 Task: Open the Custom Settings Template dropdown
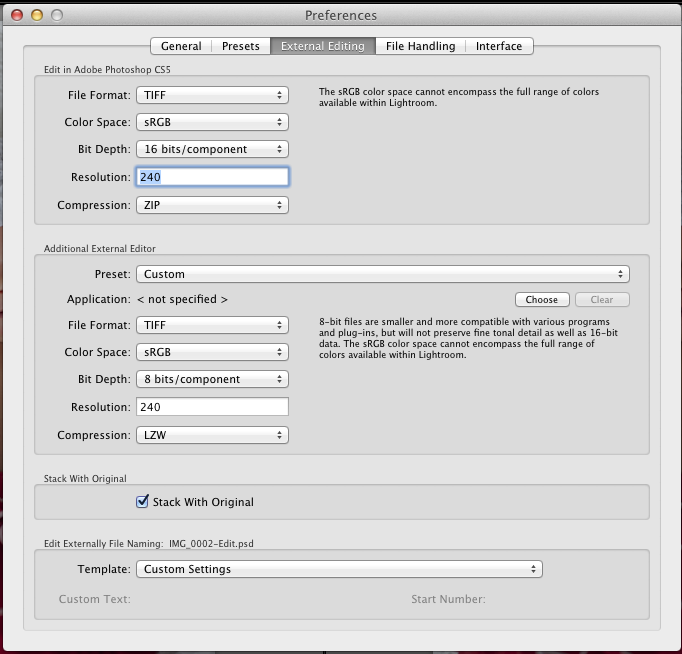click(x=338, y=569)
